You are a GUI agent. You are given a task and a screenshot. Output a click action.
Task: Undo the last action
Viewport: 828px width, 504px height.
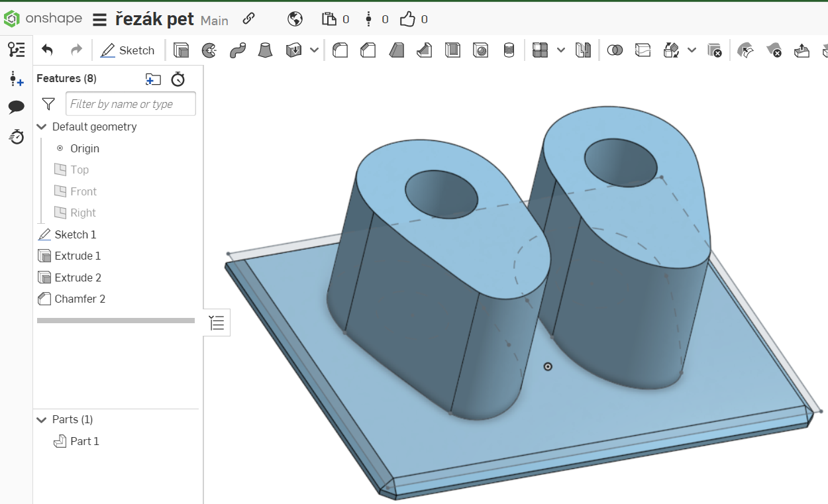click(x=47, y=50)
